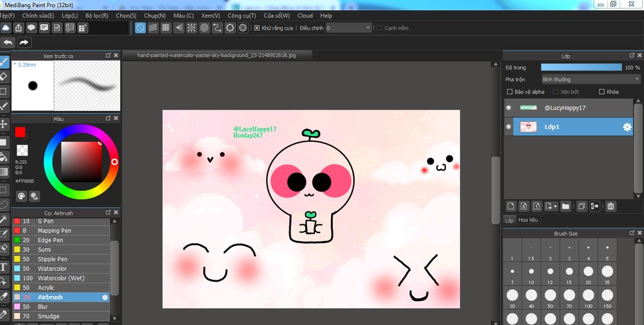The image size is (644, 325).
Task: Select the Text tool in the toolbox
Action: [4, 266]
